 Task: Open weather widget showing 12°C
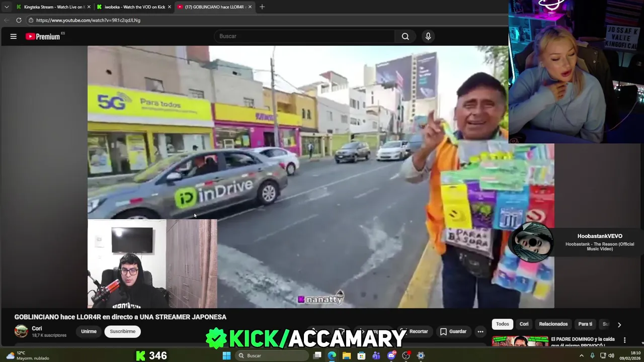(28, 355)
